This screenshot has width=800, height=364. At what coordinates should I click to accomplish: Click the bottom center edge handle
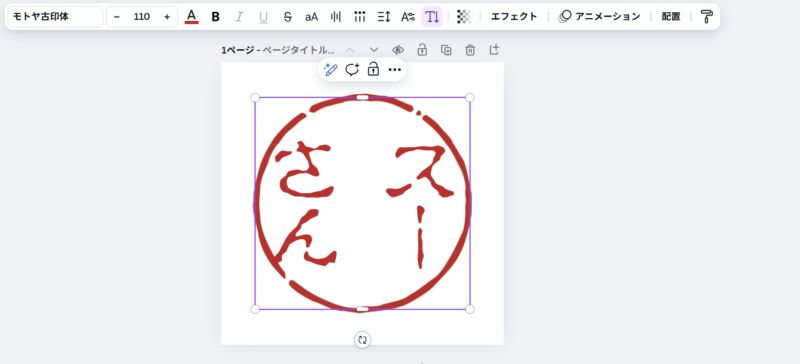click(x=362, y=309)
